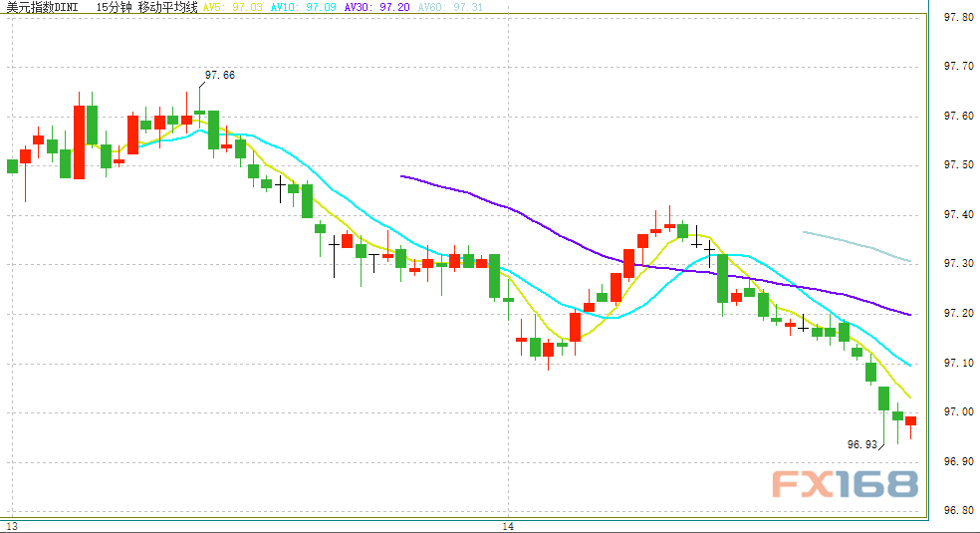Image resolution: width=980 pixels, height=533 pixels.
Task: Click the 97.00 price axis label
Action: 957,411
